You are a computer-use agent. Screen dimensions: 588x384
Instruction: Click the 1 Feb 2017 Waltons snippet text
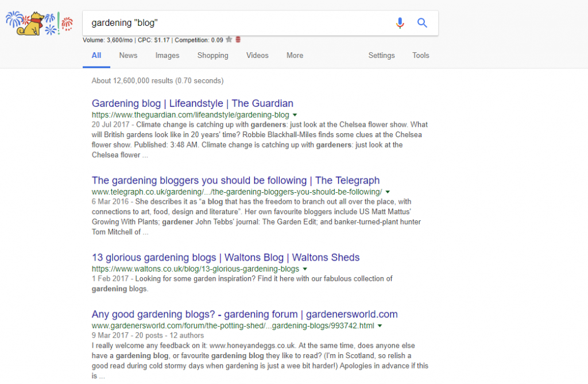(x=242, y=284)
